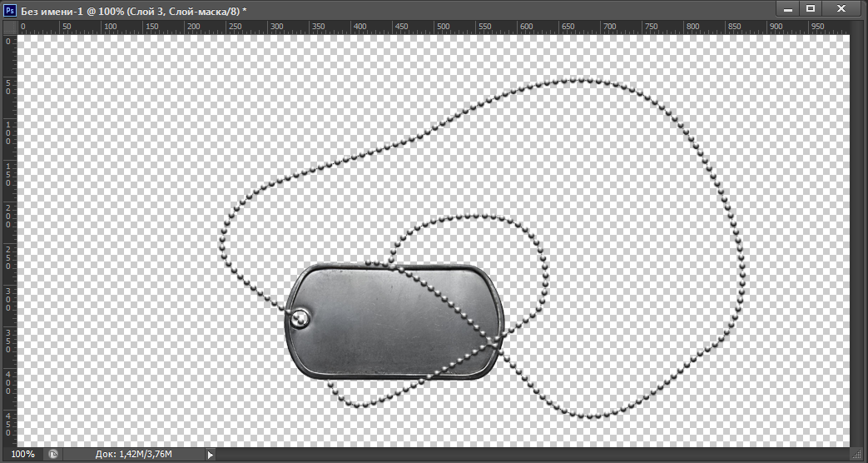Click the status bar icon beside the zoom field
868x463 pixels.
tap(54, 455)
